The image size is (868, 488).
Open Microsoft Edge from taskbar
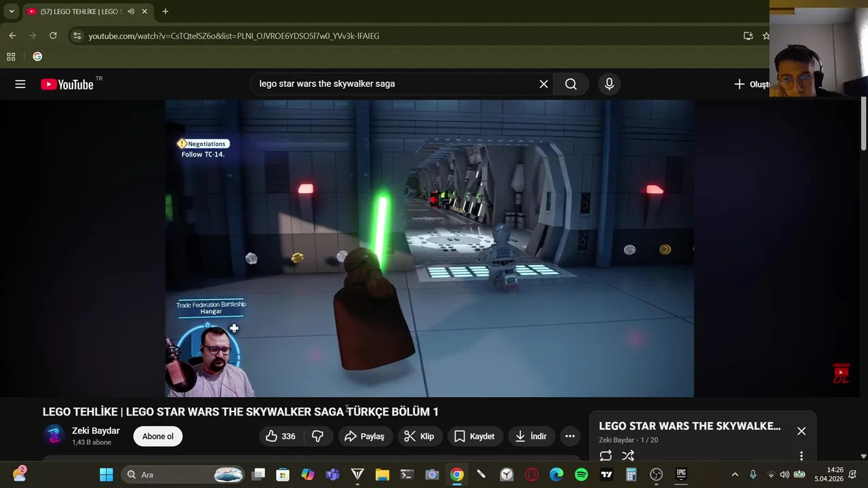click(x=556, y=474)
